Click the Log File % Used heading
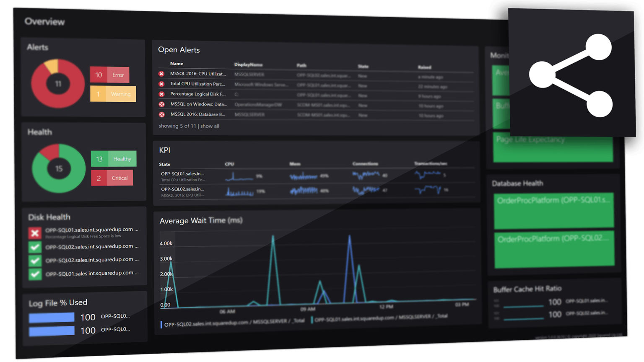The image size is (644, 362). pos(58,303)
